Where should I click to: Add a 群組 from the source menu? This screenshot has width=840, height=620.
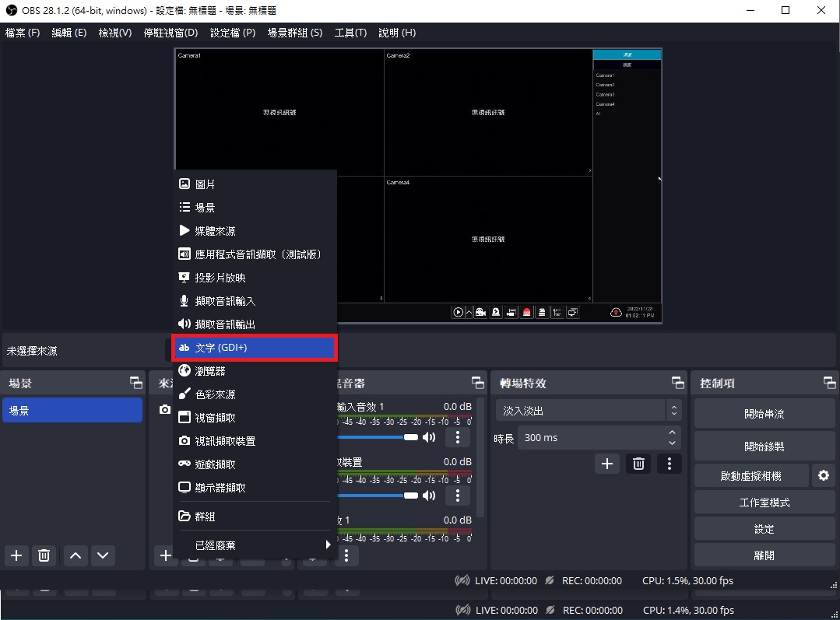pyautogui.click(x=255, y=517)
